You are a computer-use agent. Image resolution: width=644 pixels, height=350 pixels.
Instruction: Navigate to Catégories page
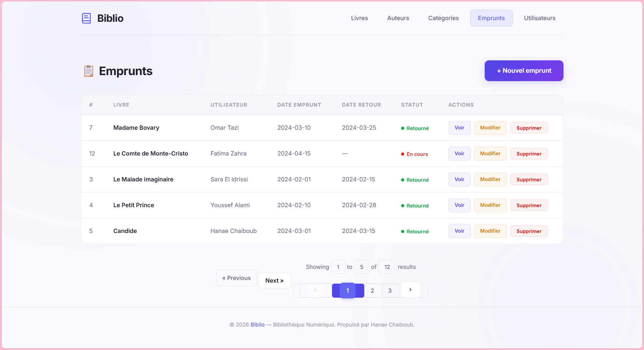click(x=443, y=18)
